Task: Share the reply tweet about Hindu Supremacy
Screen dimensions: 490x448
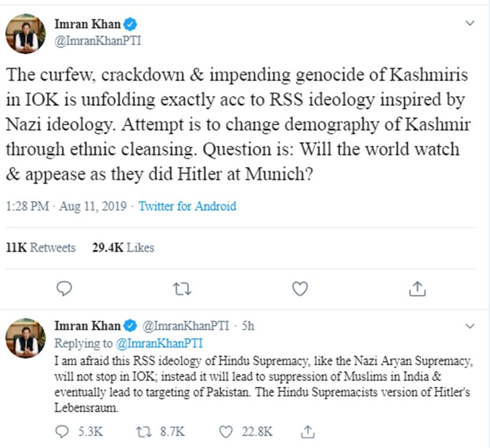Action: point(308,431)
